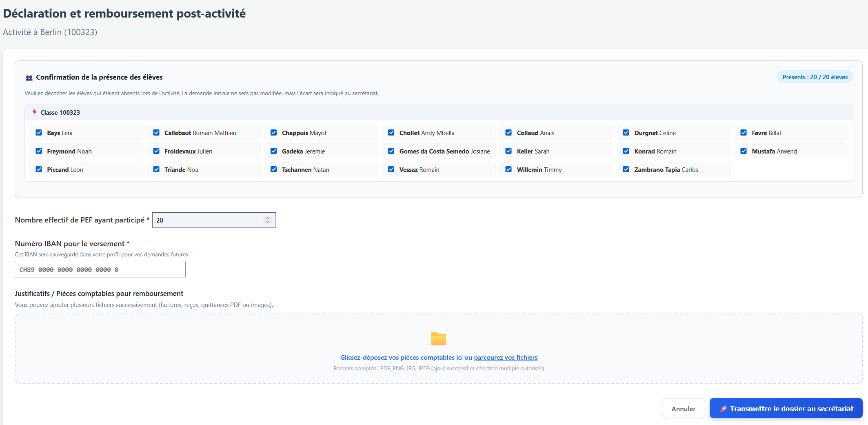Uncheck the Froidevaux Julien checkbox

click(156, 151)
